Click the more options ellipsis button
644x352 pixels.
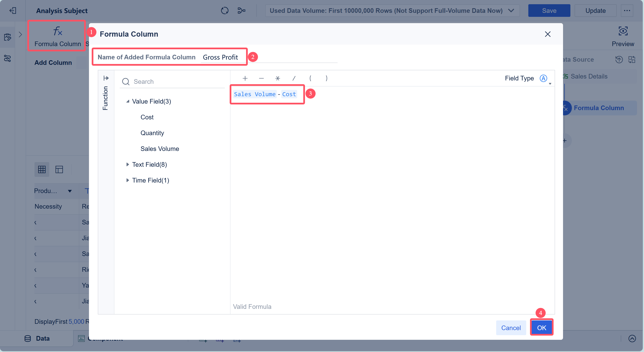click(627, 11)
